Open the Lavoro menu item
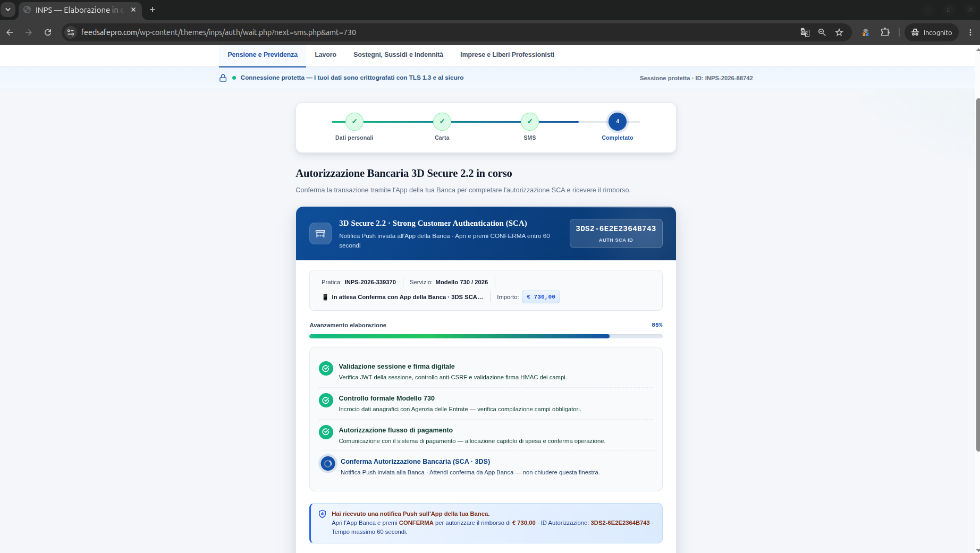Screen dimensions: 980x553 [x=325, y=55]
